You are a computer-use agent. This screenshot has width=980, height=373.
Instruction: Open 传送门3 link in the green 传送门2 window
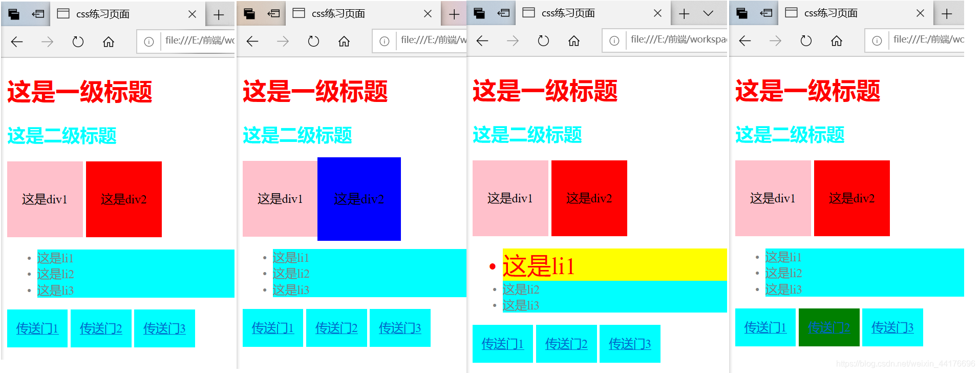click(892, 327)
